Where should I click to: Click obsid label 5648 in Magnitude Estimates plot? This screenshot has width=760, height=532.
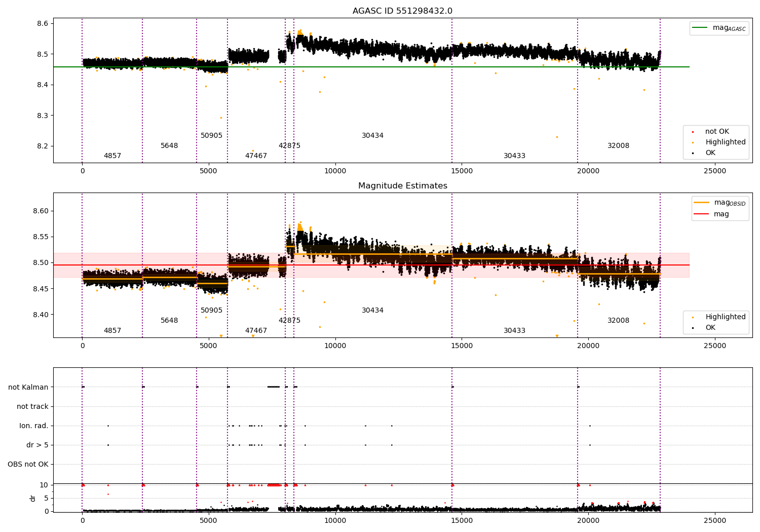click(x=169, y=321)
